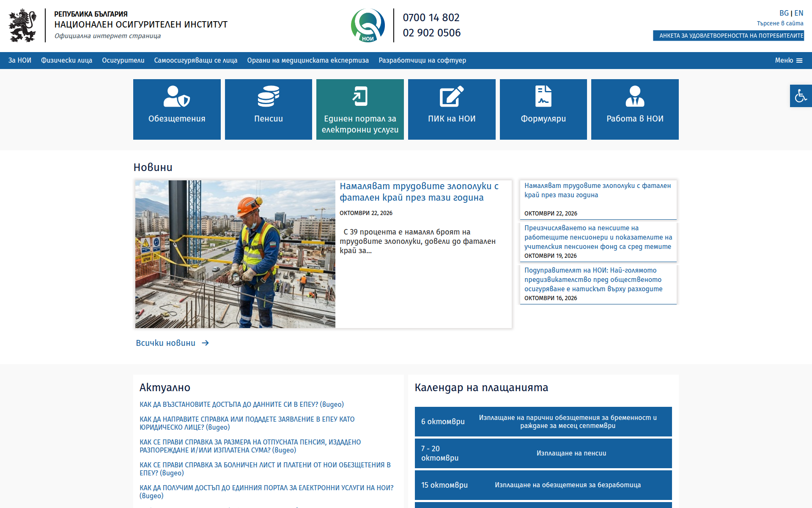Switch language to EN

(x=798, y=13)
